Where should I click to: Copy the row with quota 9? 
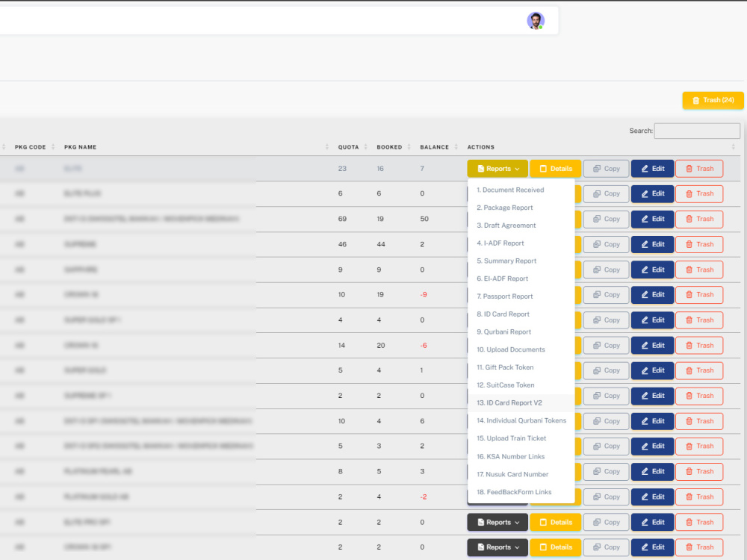(x=606, y=270)
